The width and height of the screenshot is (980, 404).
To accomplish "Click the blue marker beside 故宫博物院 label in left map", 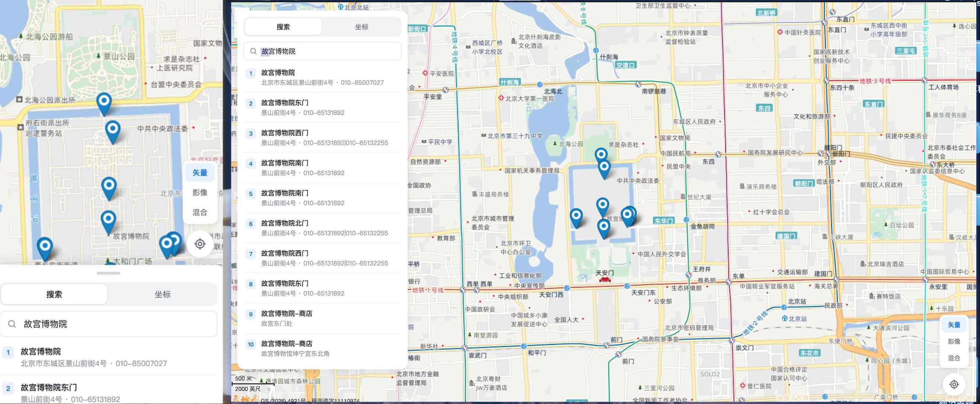I will click(109, 222).
